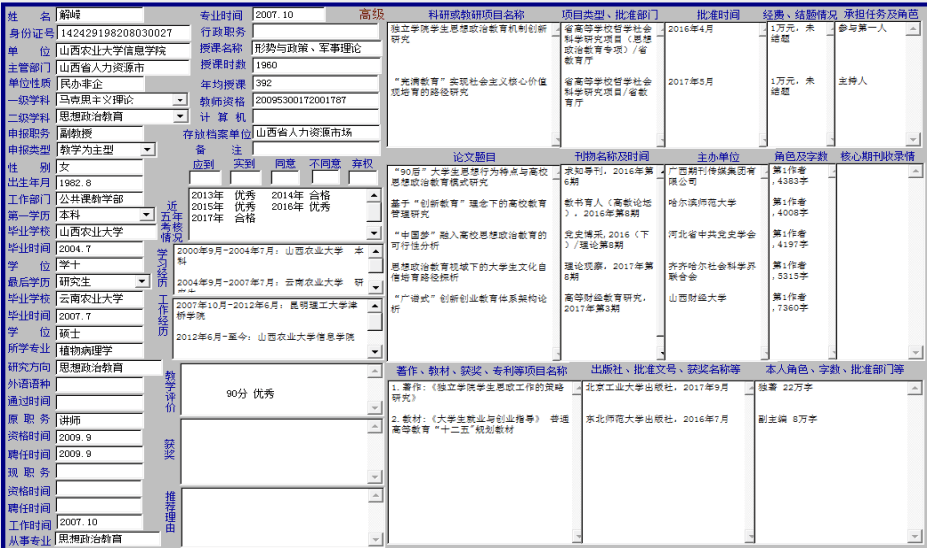The height and width of the screenshot is (548, 927).
Task: Expand the 第一学历 dropdown
Action: coord(147,215)
